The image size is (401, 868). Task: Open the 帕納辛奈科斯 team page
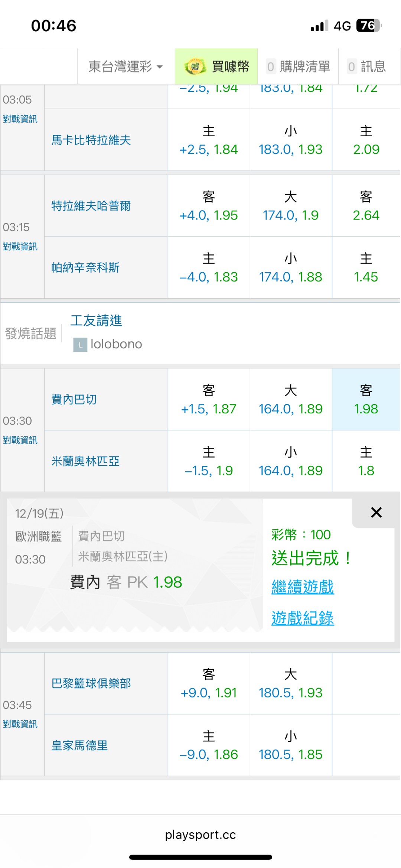[85, 267]
